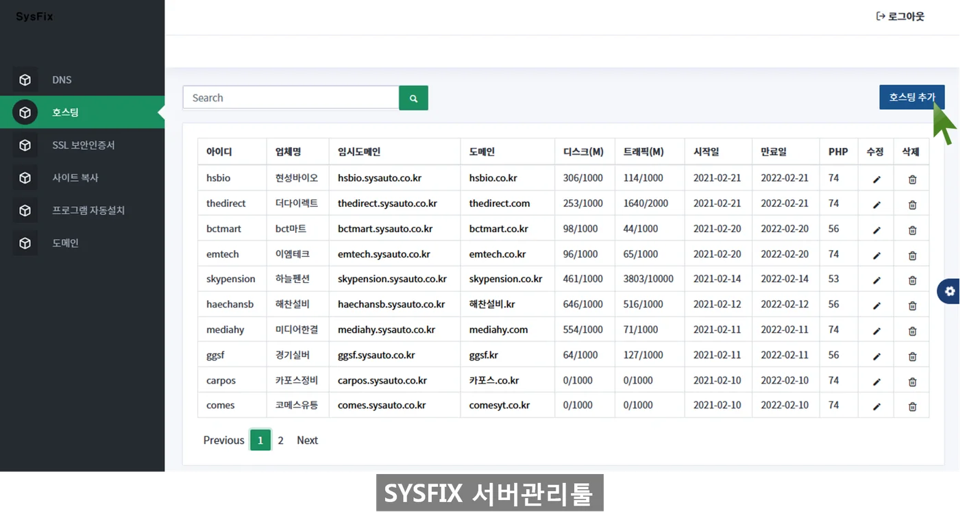This screenshot has width=980, height=522.
Task: Open edit for bctmart row
Action: [877, 230]
